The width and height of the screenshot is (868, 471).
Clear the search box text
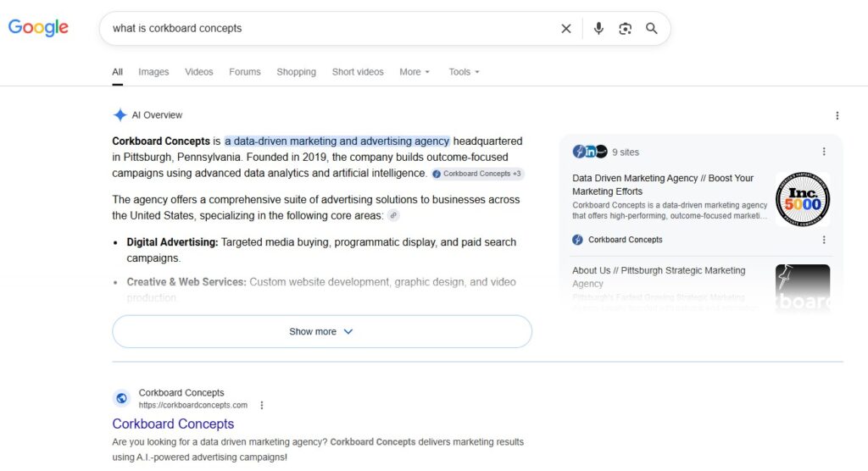point(565,28)
